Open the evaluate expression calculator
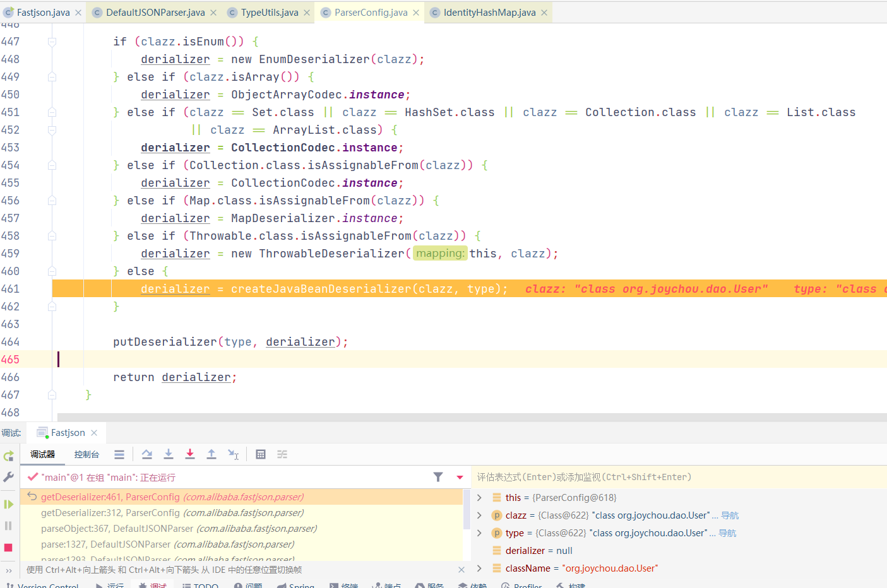 261,454
